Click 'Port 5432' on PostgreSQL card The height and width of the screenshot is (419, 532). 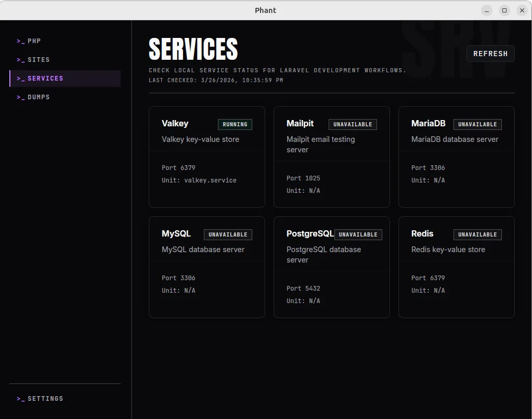[x=303, y=289]
